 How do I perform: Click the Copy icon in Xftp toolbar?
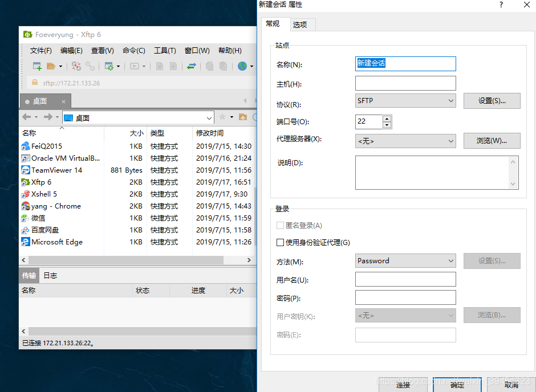(x=209, y=66)
